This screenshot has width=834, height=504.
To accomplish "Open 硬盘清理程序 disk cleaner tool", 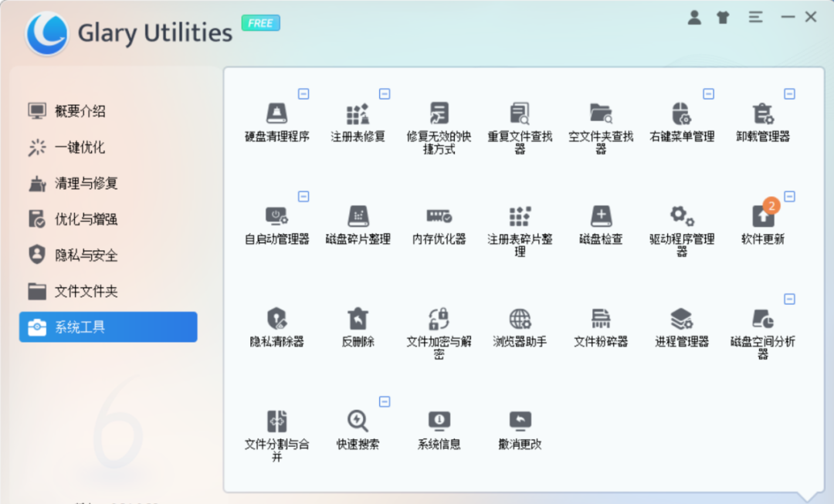I will (276, 122).
